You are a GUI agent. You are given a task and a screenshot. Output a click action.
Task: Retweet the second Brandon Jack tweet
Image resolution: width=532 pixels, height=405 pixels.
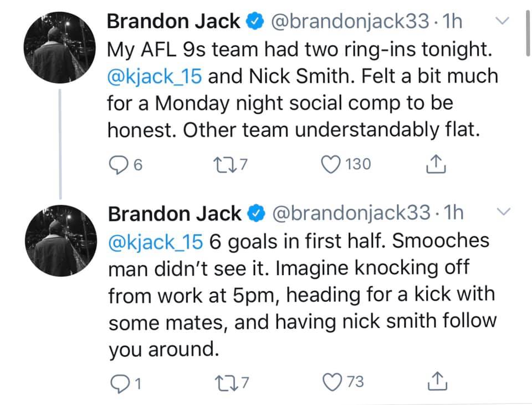pos(226,383)
